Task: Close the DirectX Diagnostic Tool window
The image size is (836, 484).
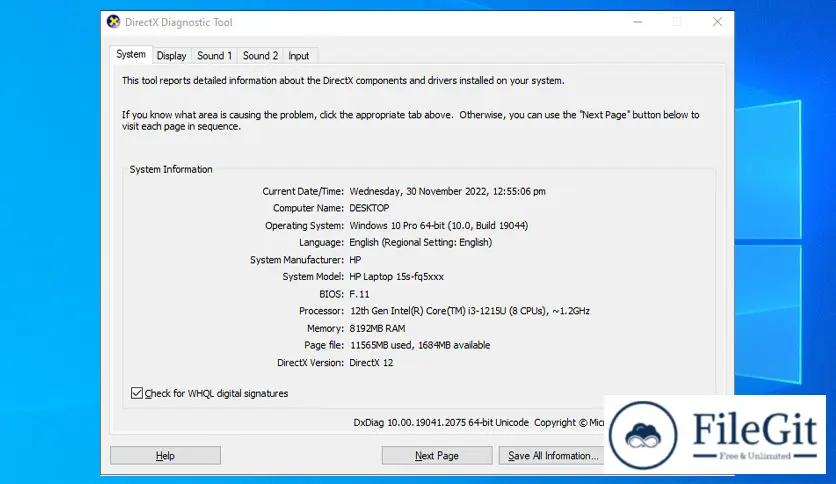Action: tap(717, 22)
